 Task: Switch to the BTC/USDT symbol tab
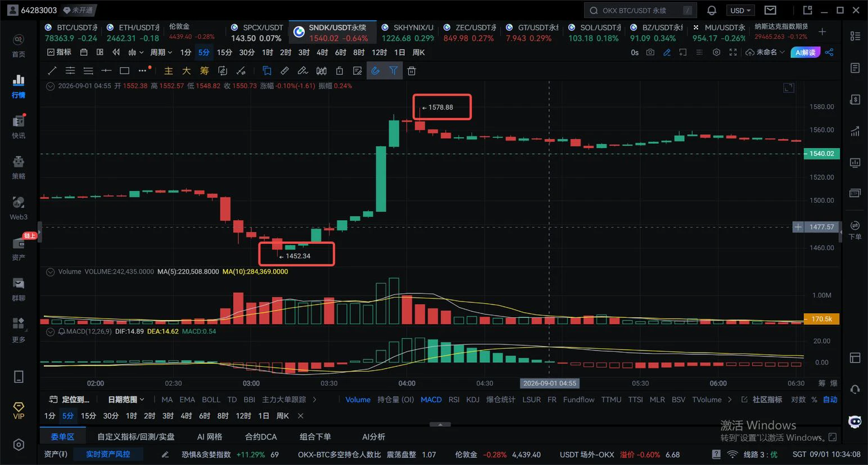(x=71, y=33)
